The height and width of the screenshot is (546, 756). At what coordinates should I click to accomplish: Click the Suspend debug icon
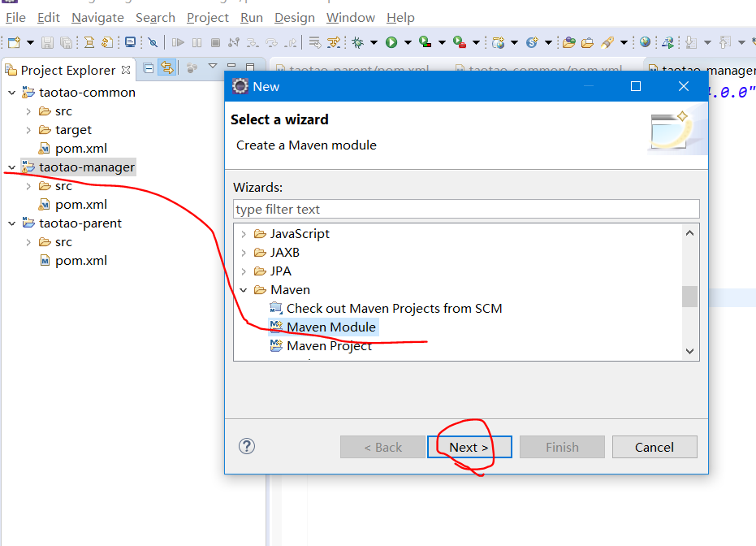coord(197,42)
